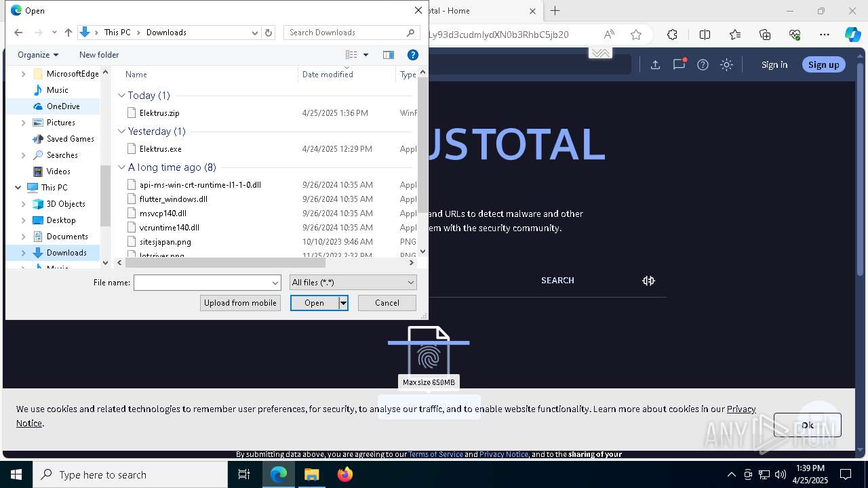Open File Explorer from taskbar
868x488 pixels.
point(311,474)
